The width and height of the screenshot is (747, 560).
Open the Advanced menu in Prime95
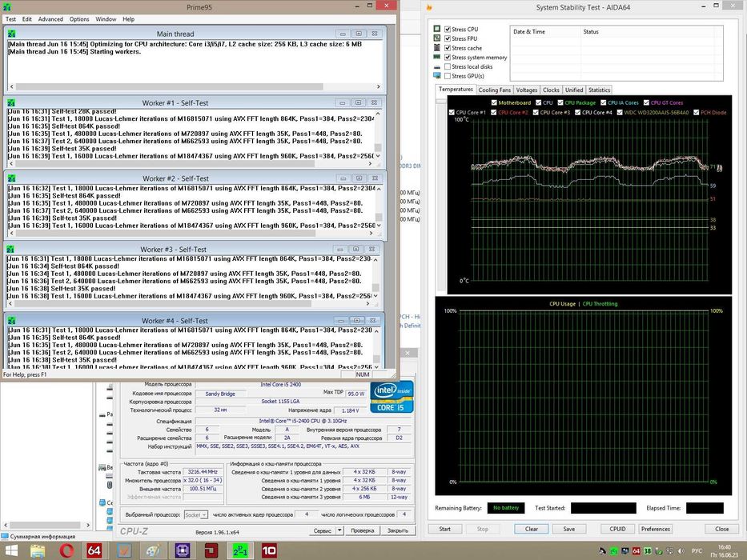(50, 19)
